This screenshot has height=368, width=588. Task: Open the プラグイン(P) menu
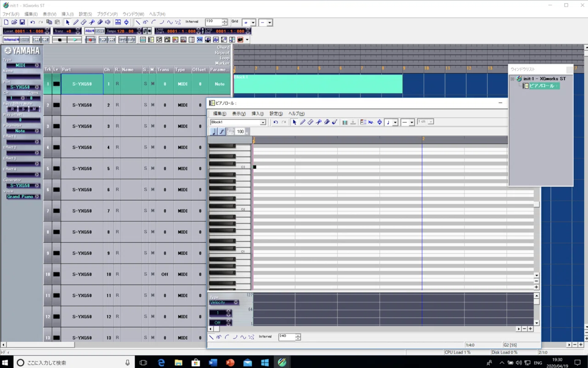107,14
